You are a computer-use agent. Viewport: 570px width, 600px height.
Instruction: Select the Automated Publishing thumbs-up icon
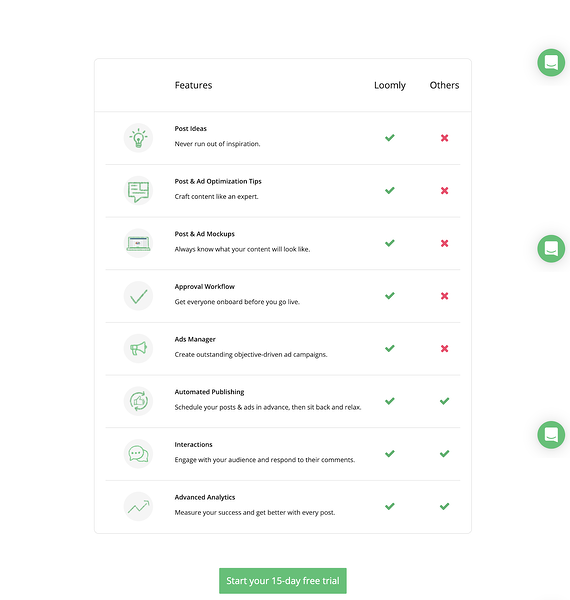138,401
